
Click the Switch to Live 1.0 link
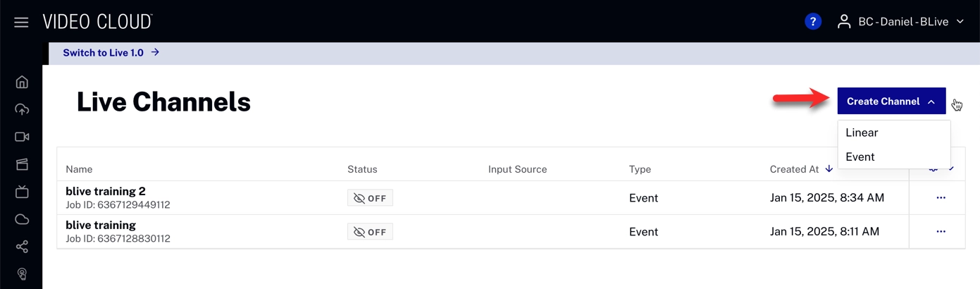tap(111, 53)
